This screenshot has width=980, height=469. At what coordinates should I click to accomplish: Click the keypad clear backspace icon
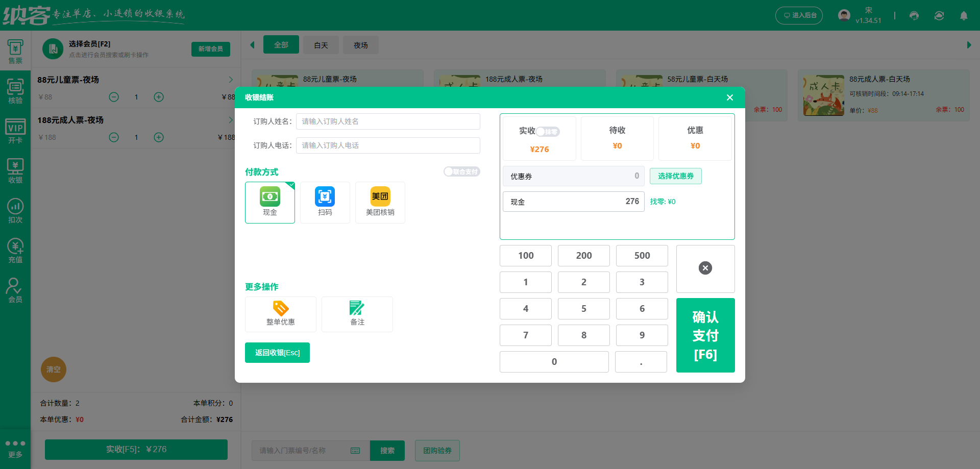(x=705, y=268)
